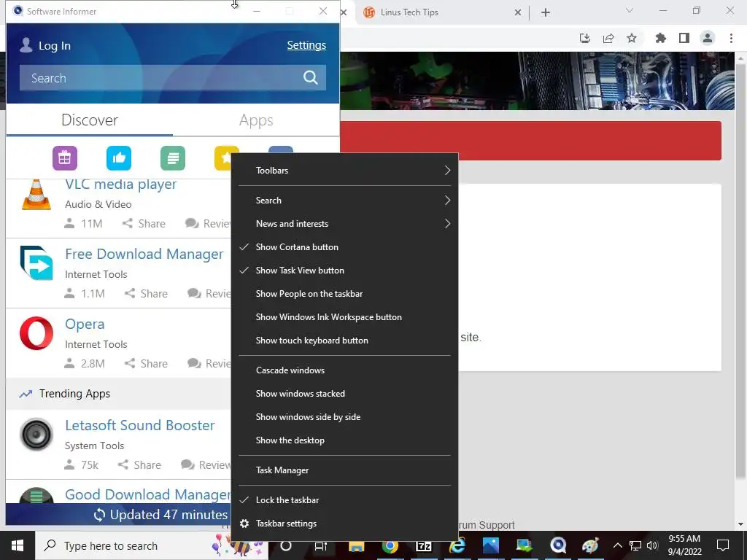Click the Cortana circle on the taskbar
The image size is (747, 560).
pos(286,545)
